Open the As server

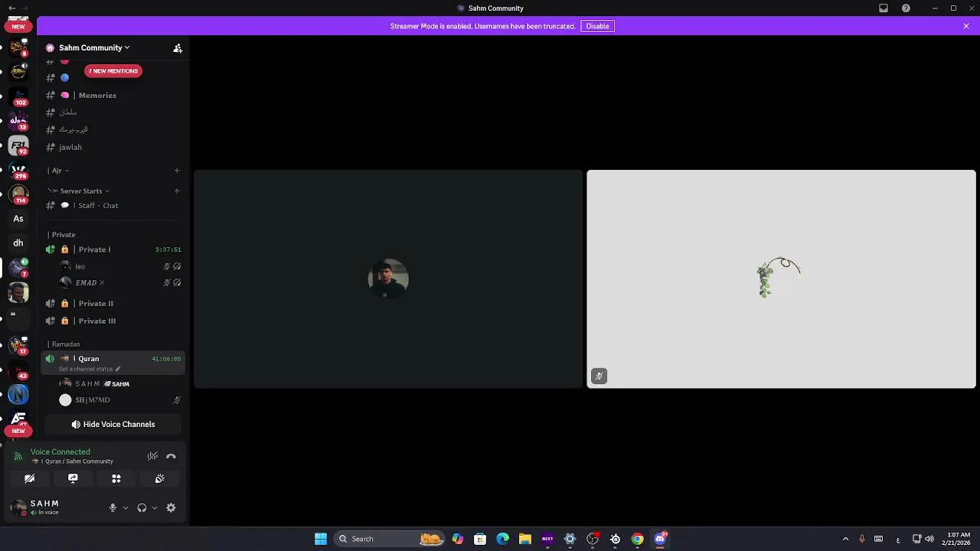pos(18,219)
